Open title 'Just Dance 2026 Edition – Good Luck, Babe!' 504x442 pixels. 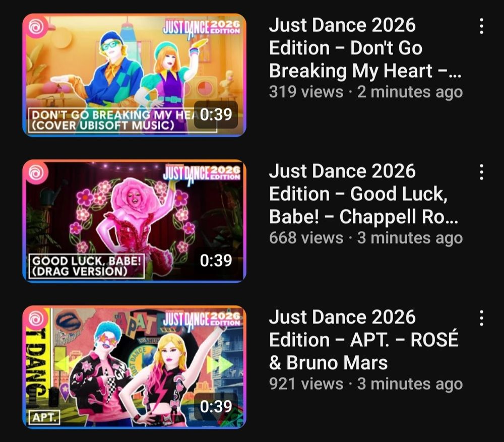click(363, 194)
